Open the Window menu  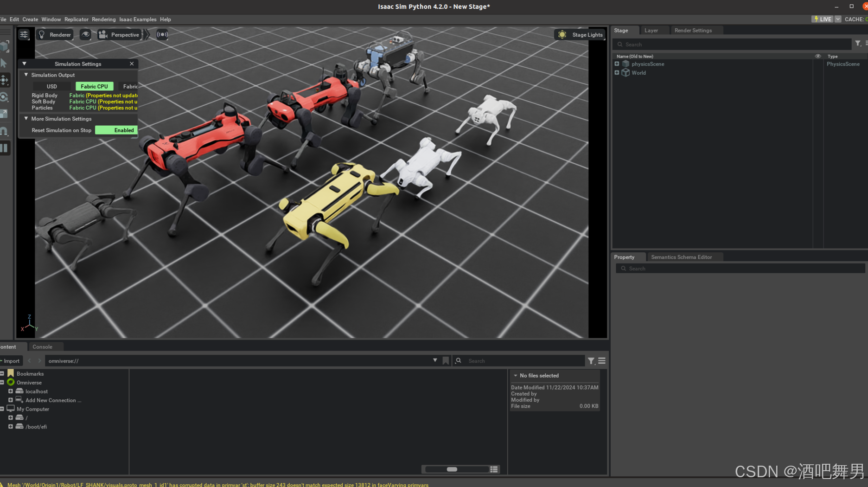pos(51,19)
